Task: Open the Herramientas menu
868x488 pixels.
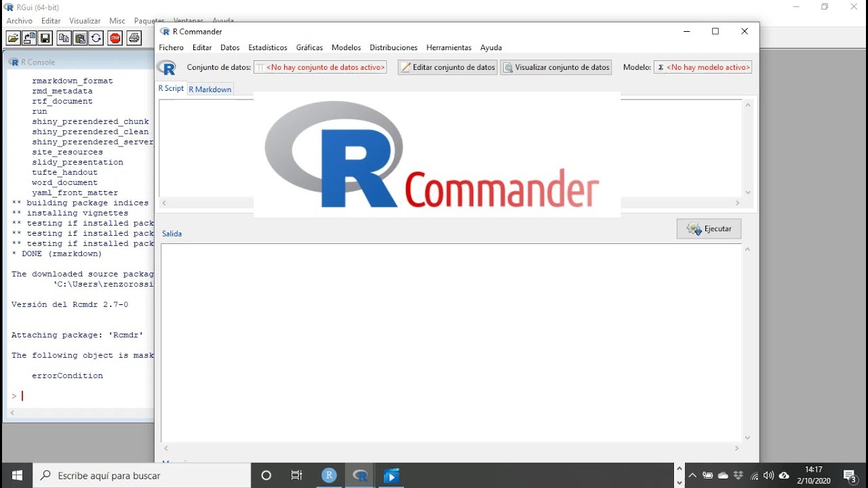Action: point(449,47)
